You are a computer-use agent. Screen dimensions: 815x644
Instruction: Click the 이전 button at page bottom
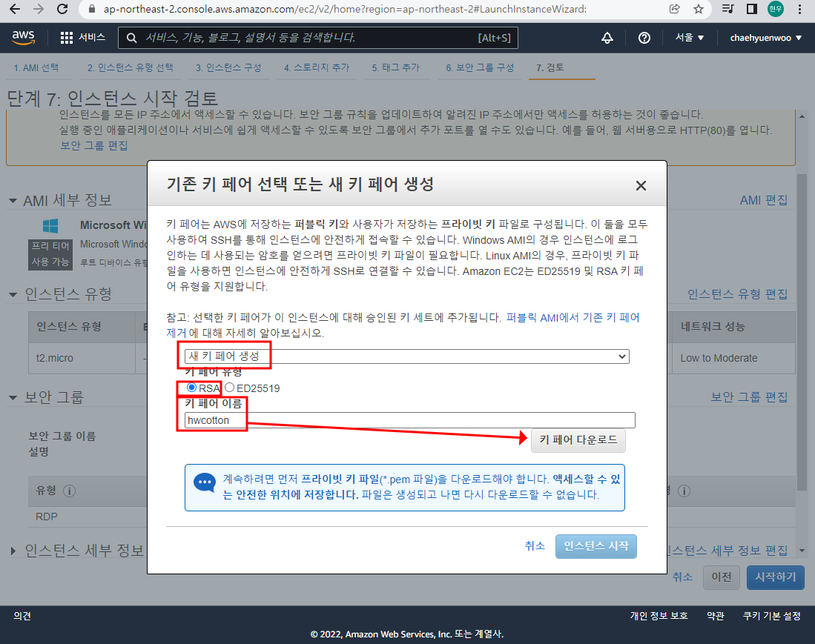click(721, 577)
